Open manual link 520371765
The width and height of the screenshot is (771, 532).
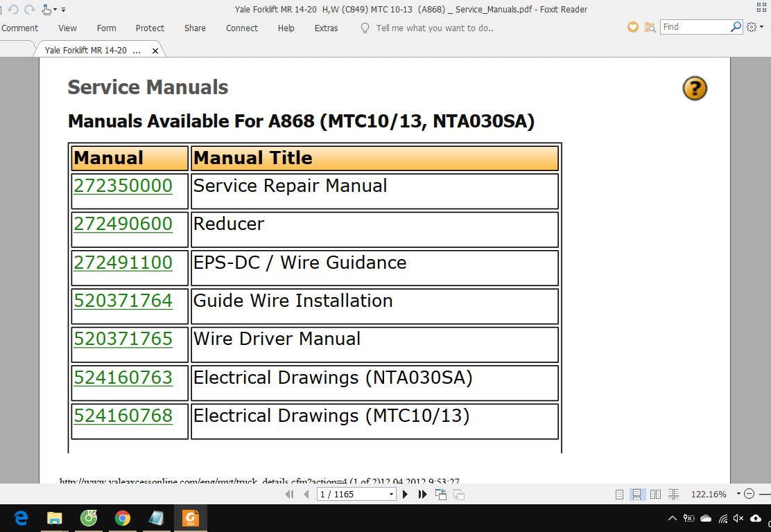click(x=123, y=339)
